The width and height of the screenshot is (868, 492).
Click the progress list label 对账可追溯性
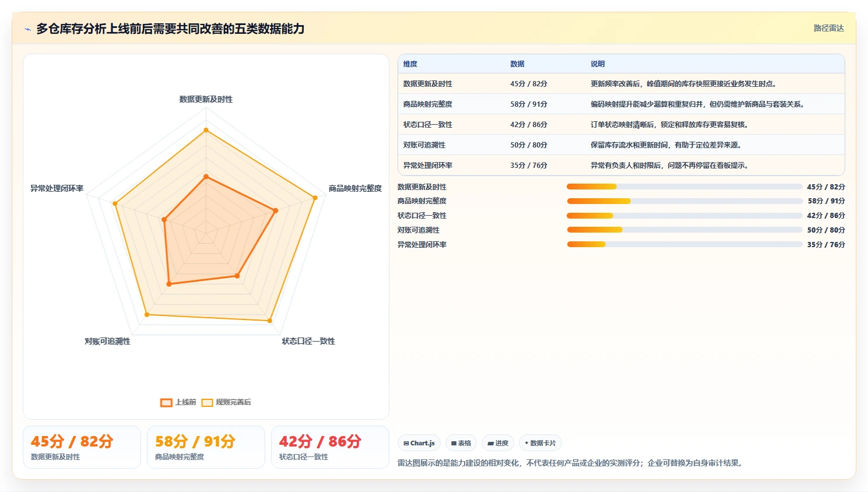pyautogui.click(x=419, y=230)
